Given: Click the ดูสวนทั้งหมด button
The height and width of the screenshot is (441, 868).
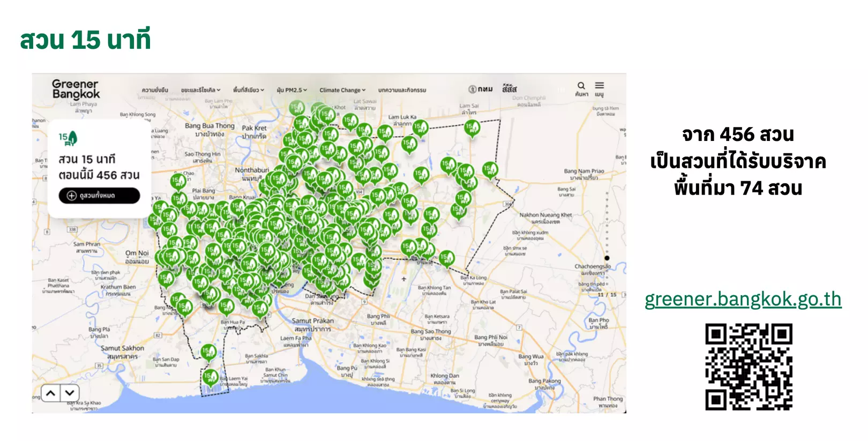Looking at the screenshot, I should click(99, 196).
